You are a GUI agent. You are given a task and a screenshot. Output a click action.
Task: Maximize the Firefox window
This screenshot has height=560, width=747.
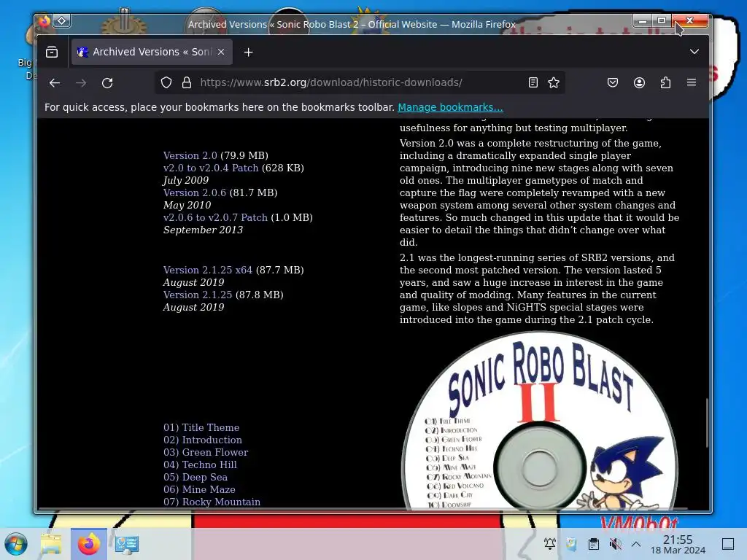tap(662, 20)
